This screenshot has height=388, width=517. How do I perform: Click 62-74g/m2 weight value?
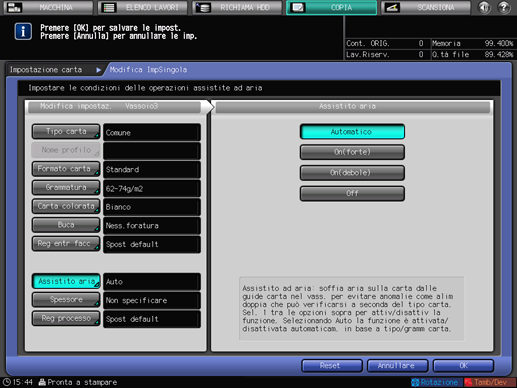click(152, 188)
